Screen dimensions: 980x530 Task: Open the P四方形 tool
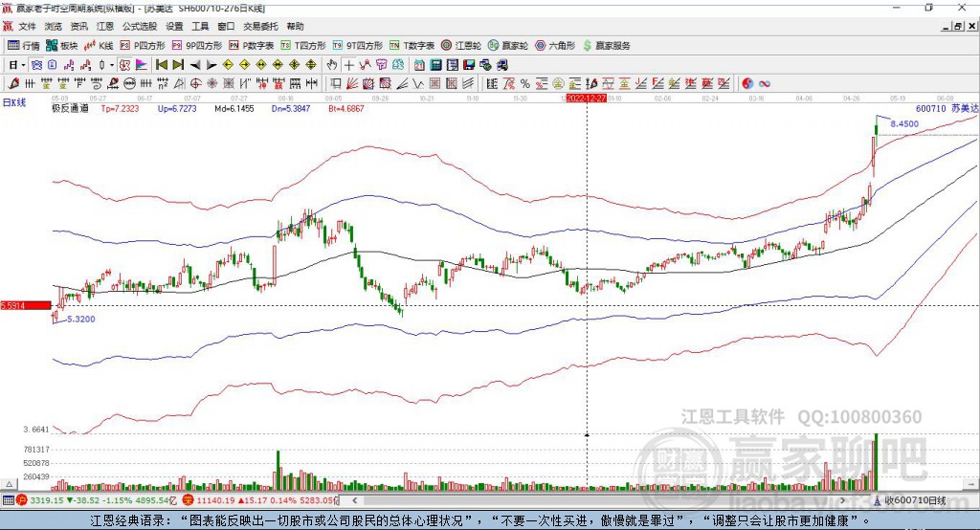pos(143,46)
